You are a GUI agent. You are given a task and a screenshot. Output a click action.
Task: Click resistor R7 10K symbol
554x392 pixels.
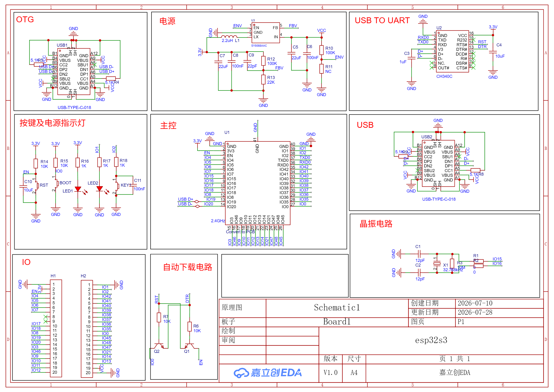(x=159, y=317)
